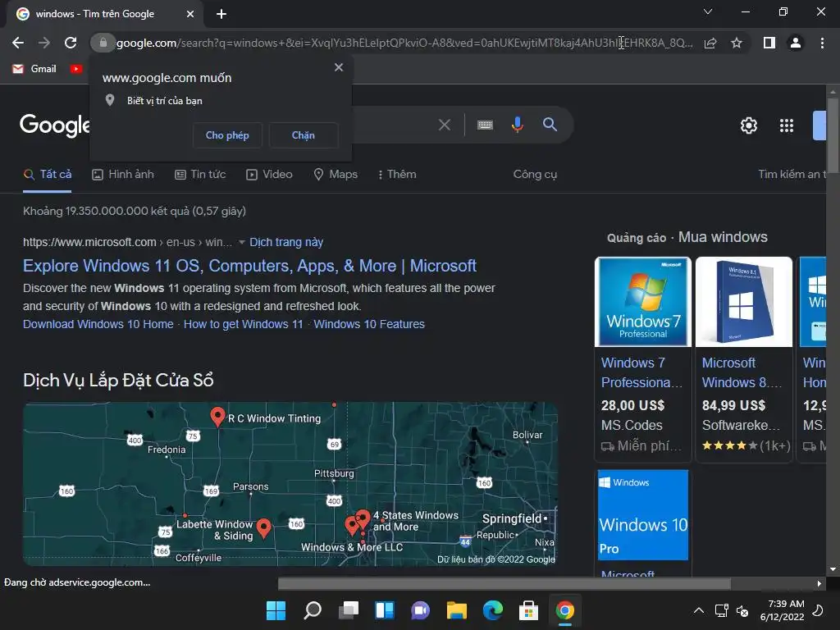Close the windows Google search tab
The height and width of the screenshot is (630, 840).
[x=190, y=14]
